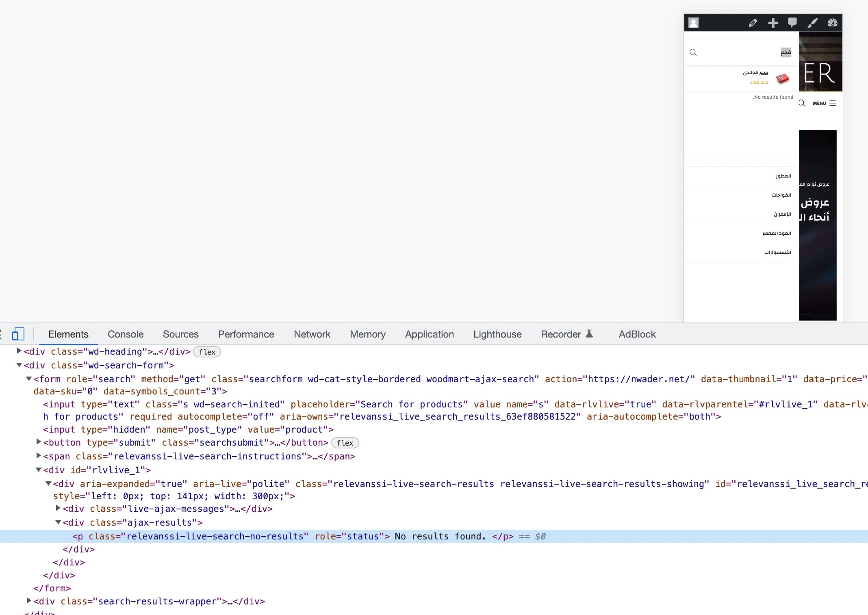Click the pencil edit icon
The width and height of the screenshot is (868, 615).
(x=753, y=23)
